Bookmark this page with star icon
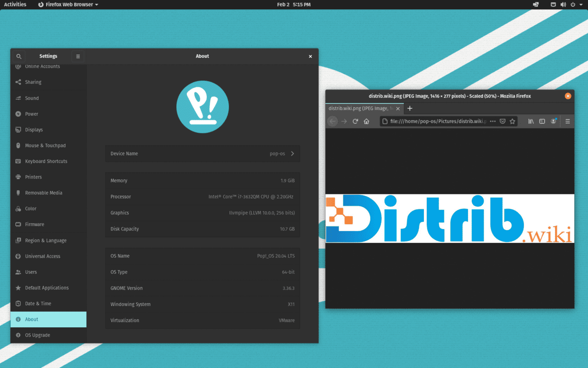The height and width of the screenshot is (368, 588). pyautogui.click(x=513, y=121)
